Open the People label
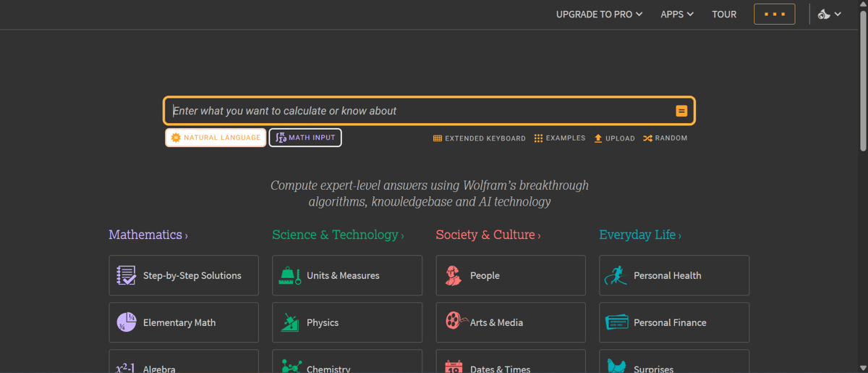Screen dimensions: 868x373 485,275
